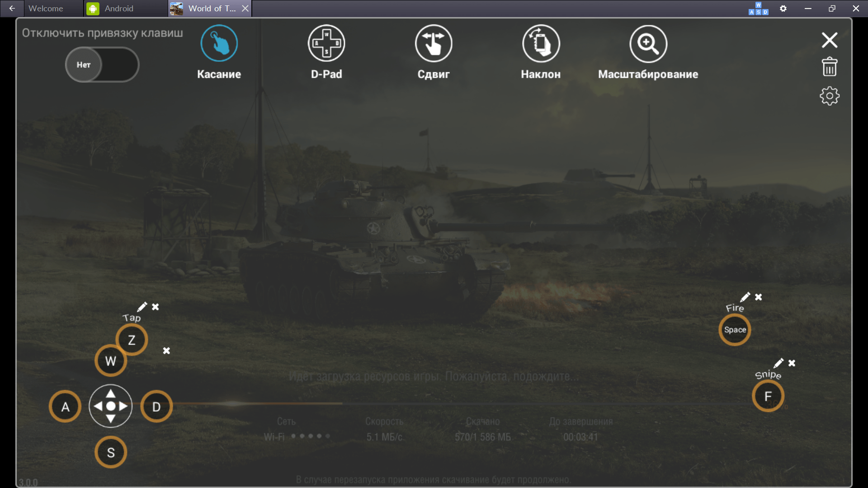Screen dimensions: 868x488
Task: Select the Касание tap control icon
Action: coord(219,43)
